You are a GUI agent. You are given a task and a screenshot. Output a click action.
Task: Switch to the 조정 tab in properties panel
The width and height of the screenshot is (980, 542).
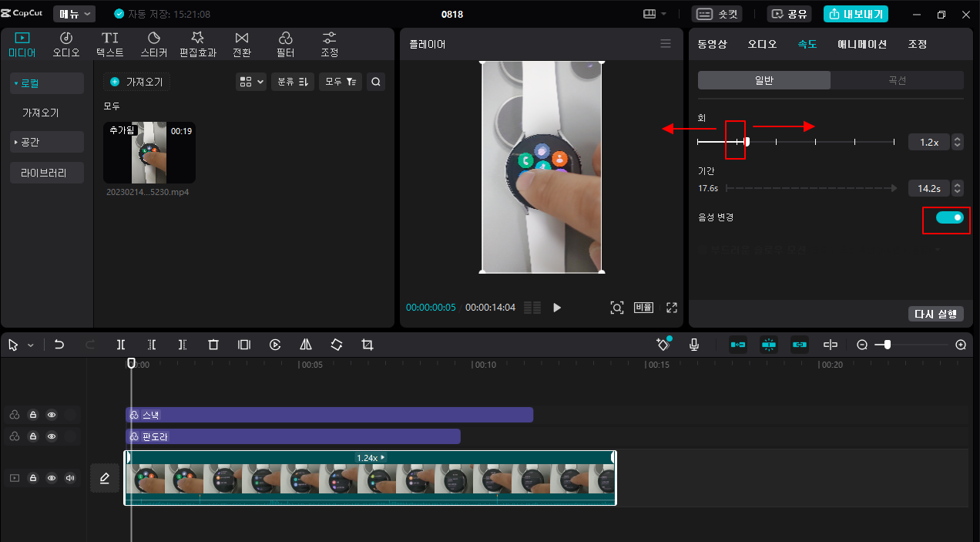[x=918, y=44]
